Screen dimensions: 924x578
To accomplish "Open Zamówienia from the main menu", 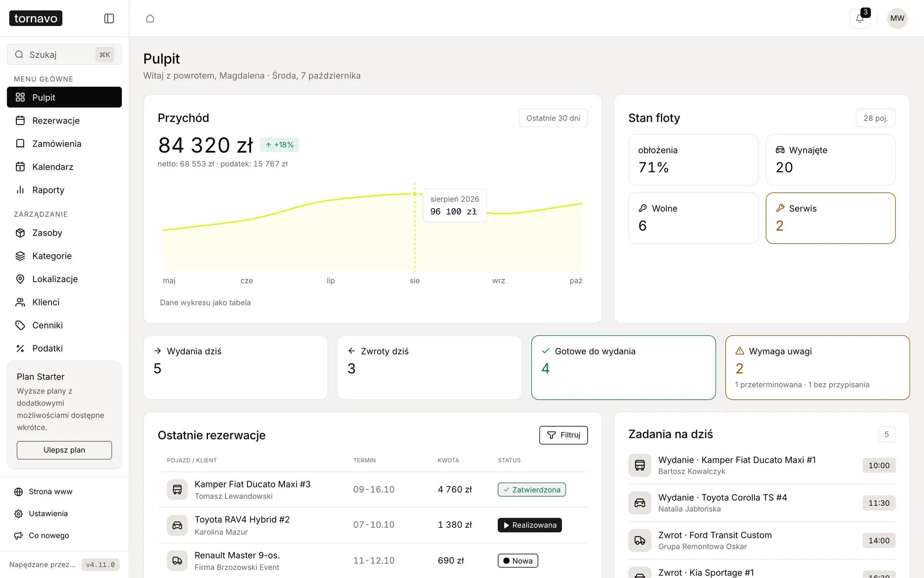I will coord(64,144).
